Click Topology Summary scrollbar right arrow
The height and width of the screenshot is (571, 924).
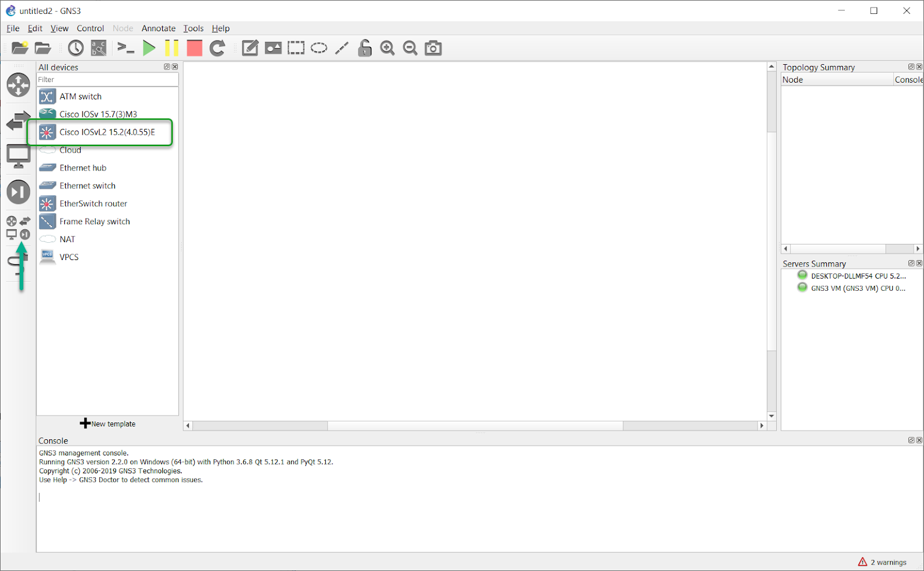(918, 249)
